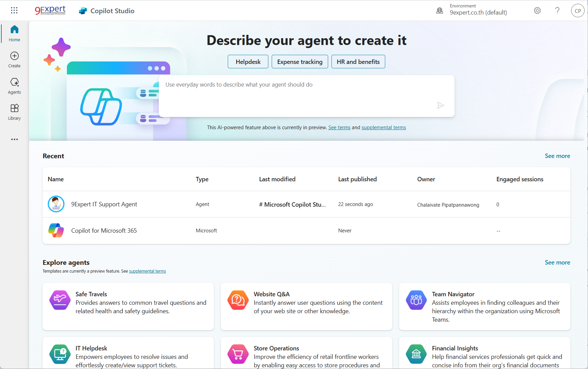This screenshot has width=588, height=369.
Task: Click the 9Expert IT Support Agent avatar
Action: tap(56, 204)
